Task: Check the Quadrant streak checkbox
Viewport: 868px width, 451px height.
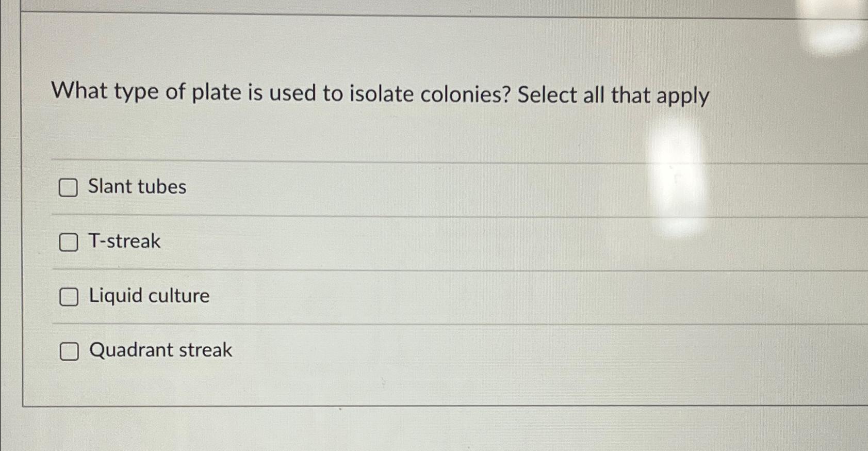Action: pyautogui.click(x=69, y=351)
